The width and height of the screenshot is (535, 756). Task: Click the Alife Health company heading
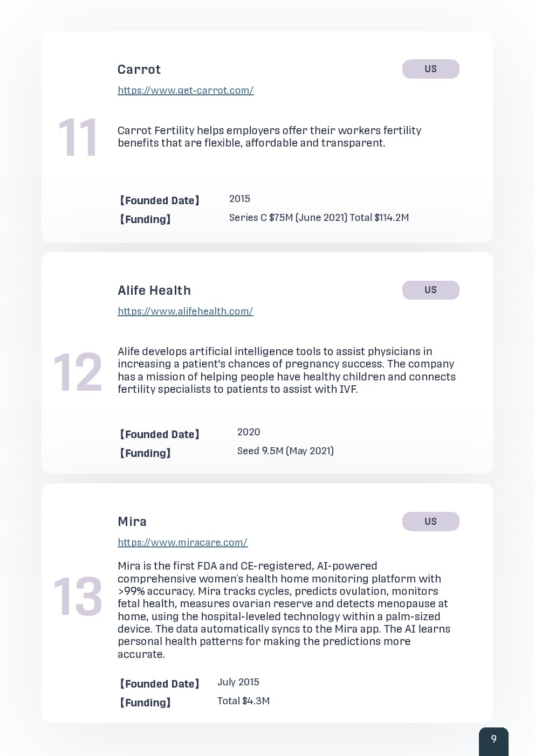coord(154,290)
